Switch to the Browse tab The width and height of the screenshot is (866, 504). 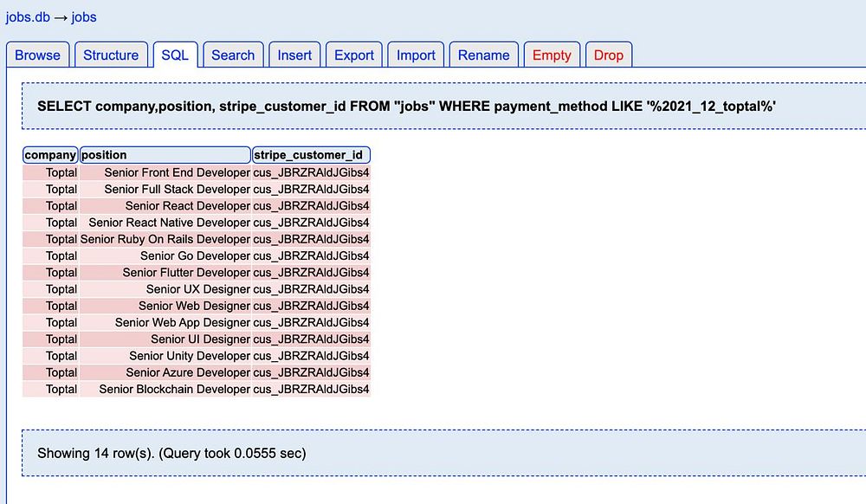37,55
